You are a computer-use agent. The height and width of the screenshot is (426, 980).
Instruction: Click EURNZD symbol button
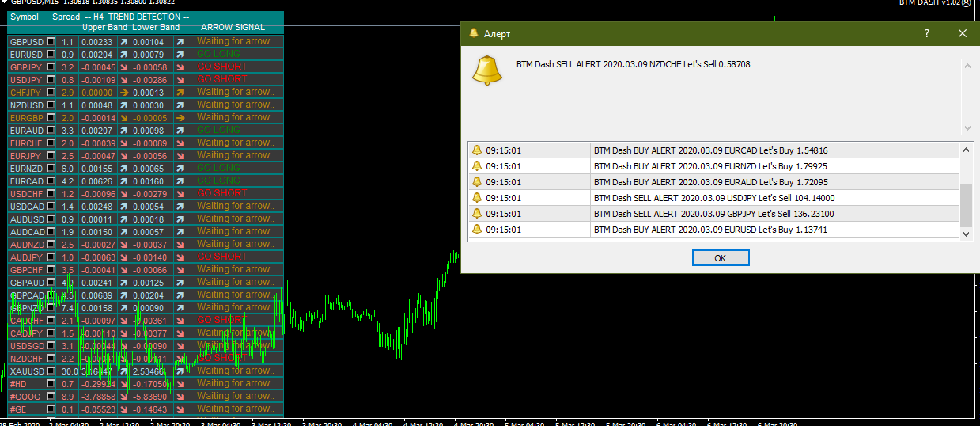(26, 168)
